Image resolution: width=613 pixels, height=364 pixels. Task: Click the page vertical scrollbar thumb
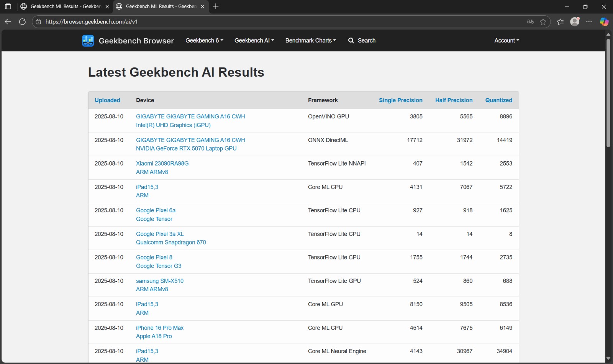(608, 93)
